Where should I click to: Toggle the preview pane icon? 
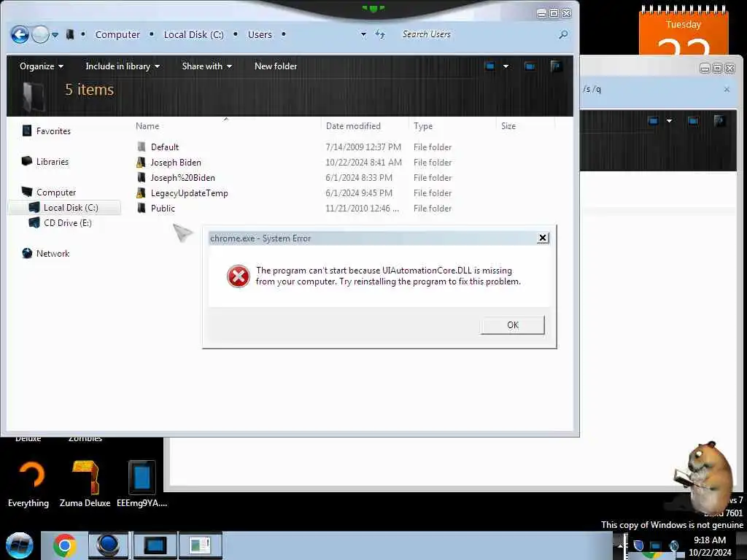(530, 66)
